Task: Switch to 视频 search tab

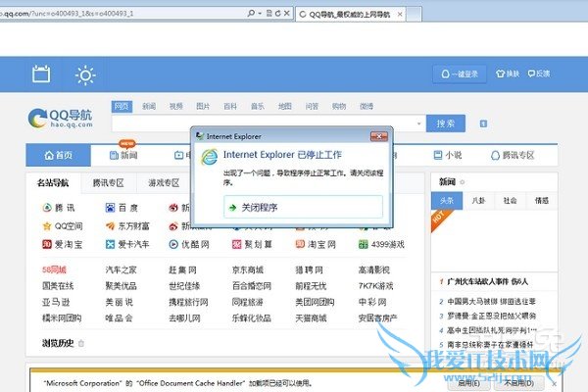Action: tap(175, 107)
